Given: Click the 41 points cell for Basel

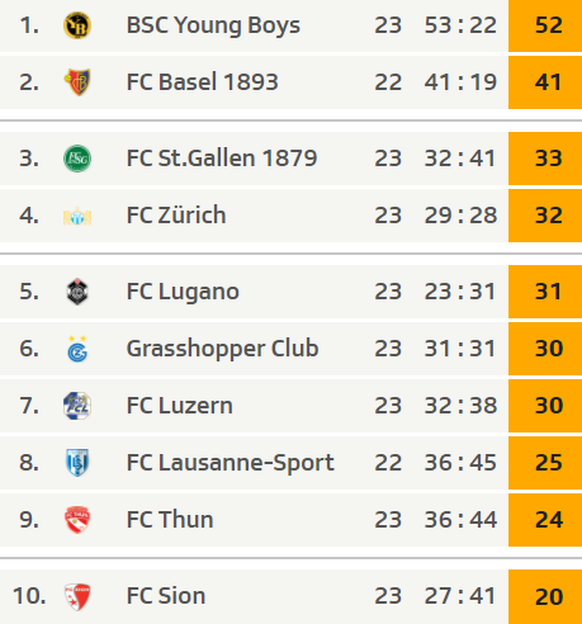Looking at the screenshot, I should click(x=545, y=82).
